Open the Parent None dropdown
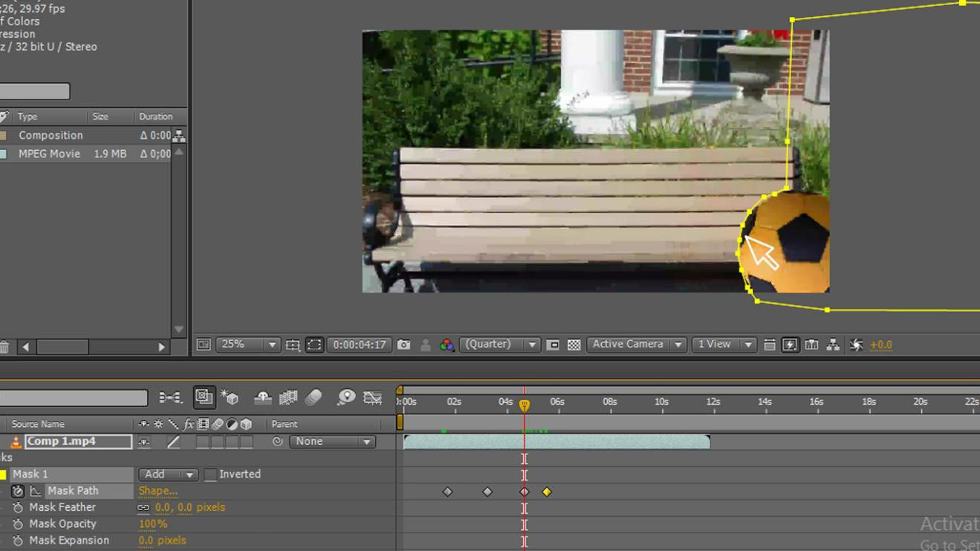 pos(331,441)
